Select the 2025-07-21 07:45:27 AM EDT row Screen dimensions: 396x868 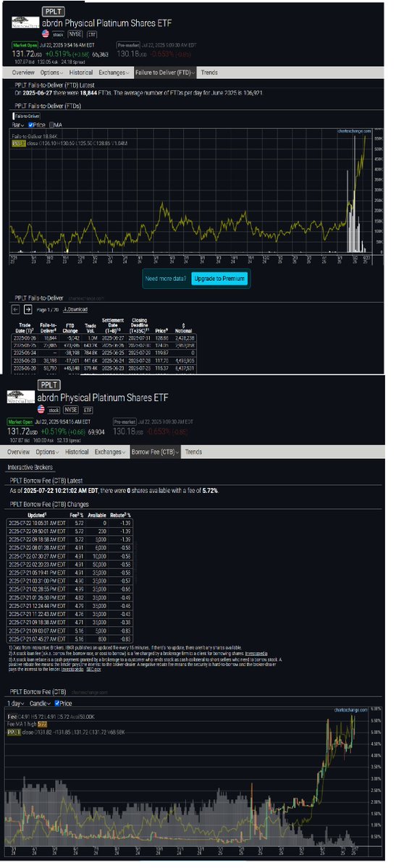[x=69, y=639]
